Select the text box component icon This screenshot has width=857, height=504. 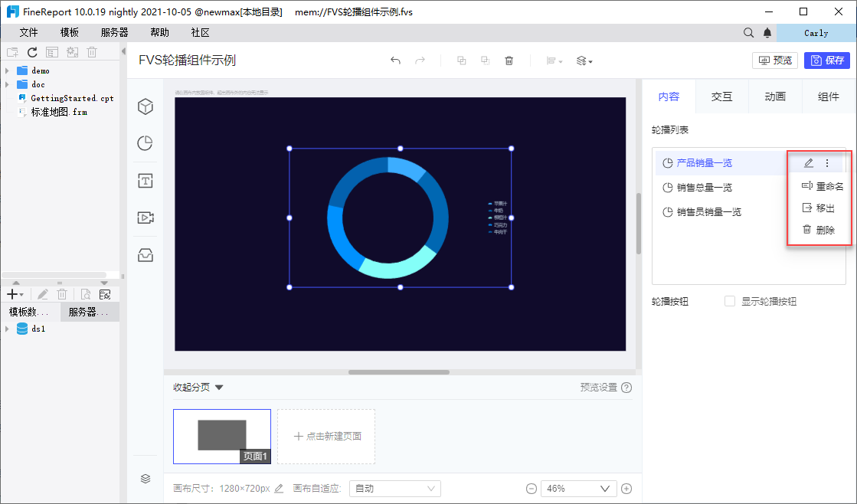146,181
